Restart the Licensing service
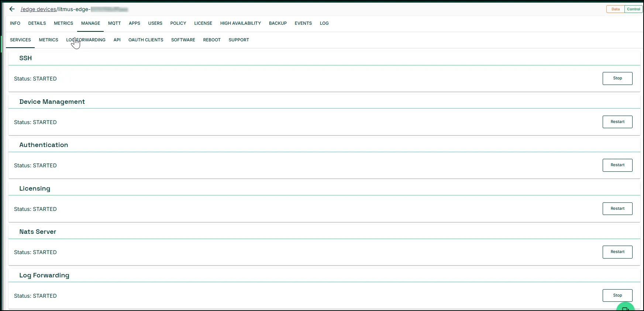The image size is (644, 311). click(617, 209)
